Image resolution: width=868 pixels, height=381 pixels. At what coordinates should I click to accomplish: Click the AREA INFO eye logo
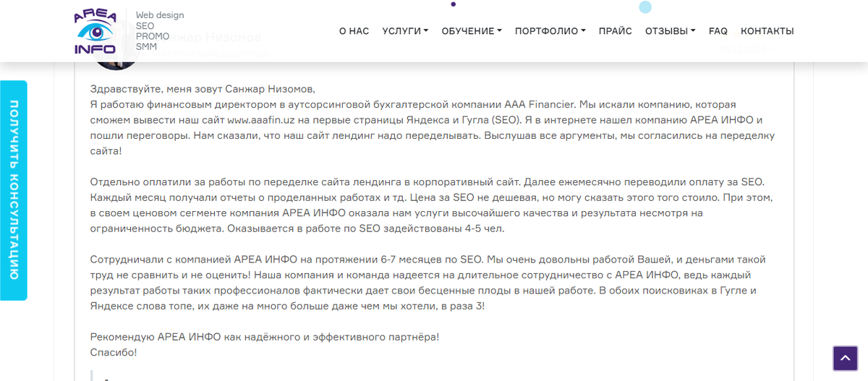click(x=95, y=31)
